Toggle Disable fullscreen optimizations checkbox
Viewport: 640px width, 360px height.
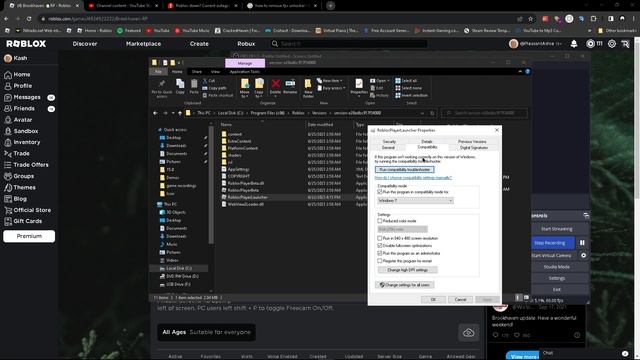click(380, 246)
